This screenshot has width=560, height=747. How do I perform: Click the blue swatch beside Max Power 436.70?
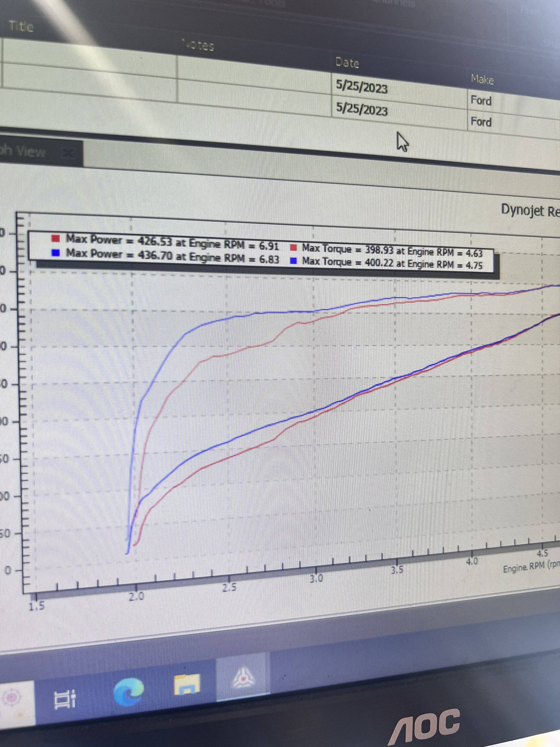pyautogui.click(x=56, y=252)
